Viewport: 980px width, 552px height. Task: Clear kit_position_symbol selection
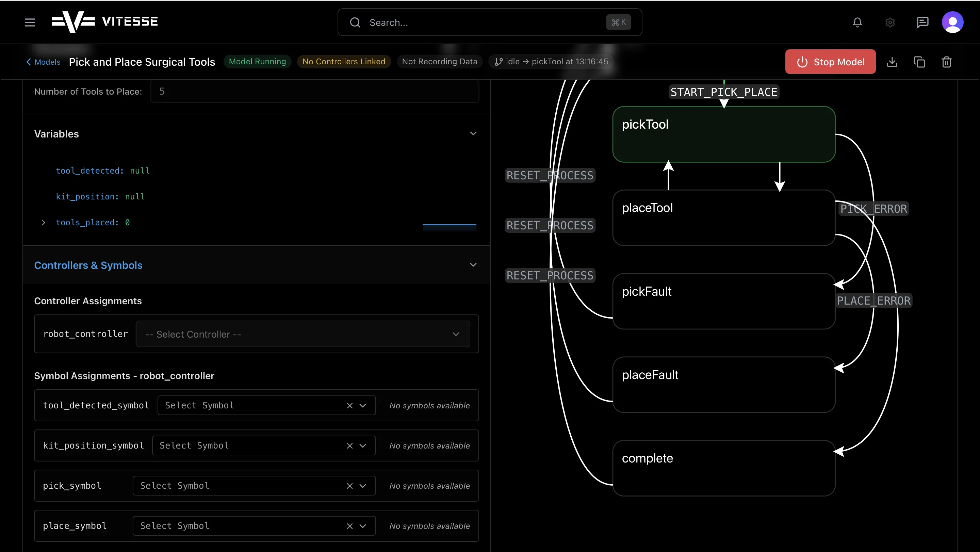pos(349,445)
